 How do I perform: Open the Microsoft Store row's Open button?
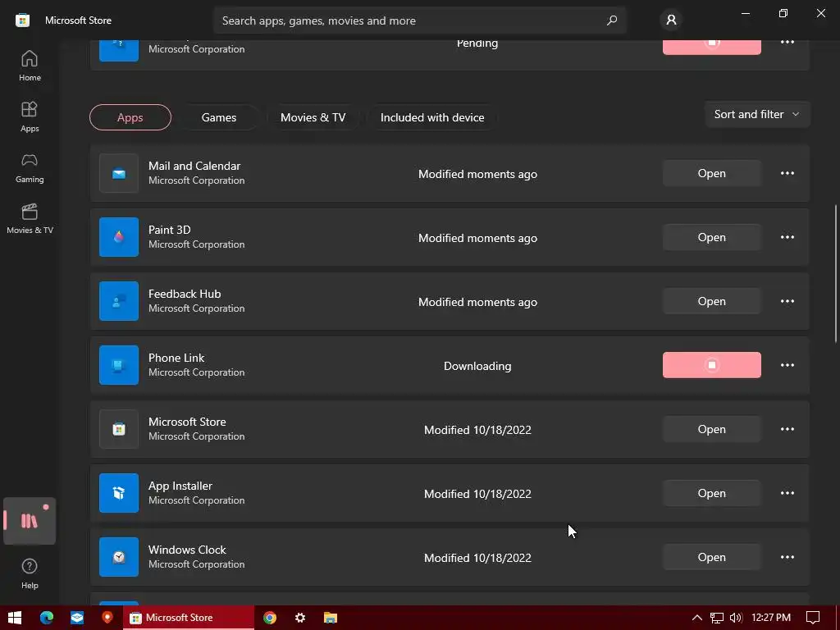pos(711,429)
